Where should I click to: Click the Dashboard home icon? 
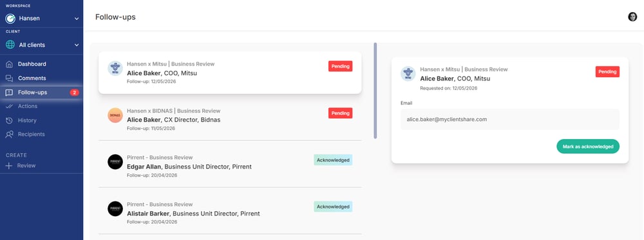[9, 64]
